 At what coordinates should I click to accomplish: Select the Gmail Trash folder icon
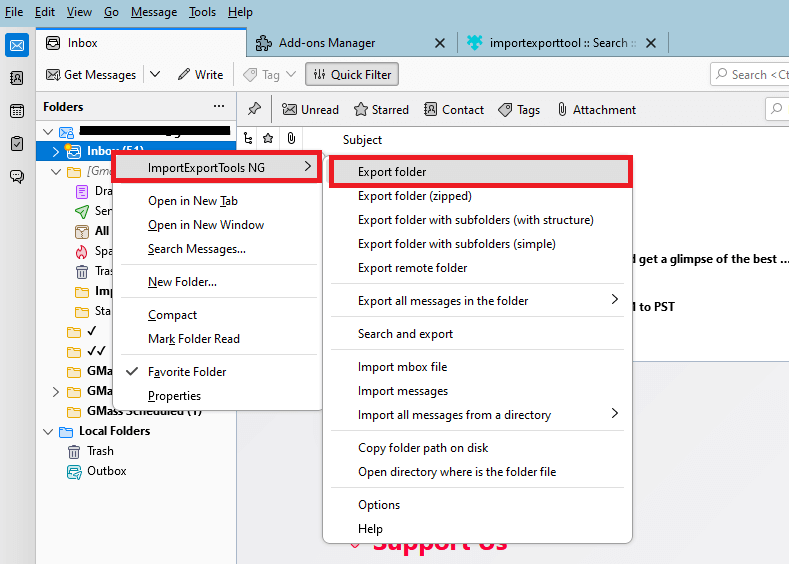click(82, 272)
